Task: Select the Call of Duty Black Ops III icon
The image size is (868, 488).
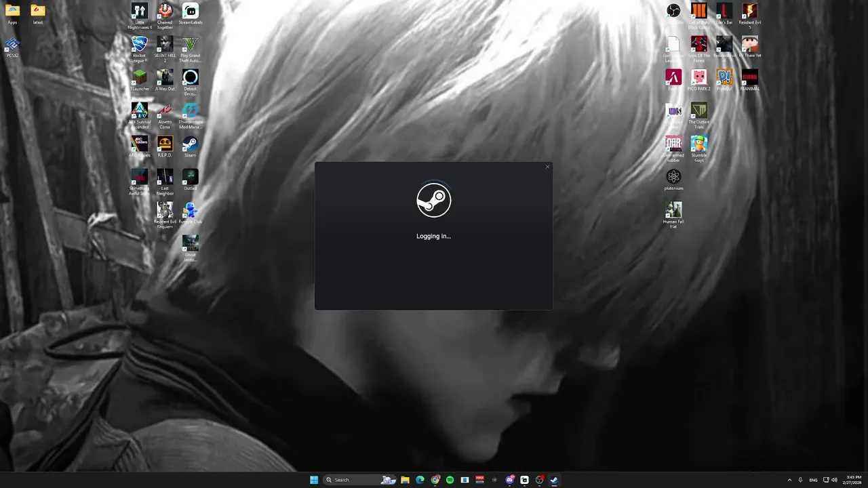Action: click(x=699, y=16)
